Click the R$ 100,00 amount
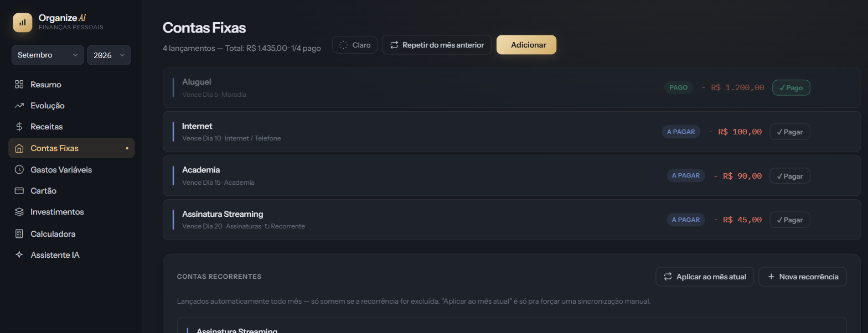 pos(735,132)
